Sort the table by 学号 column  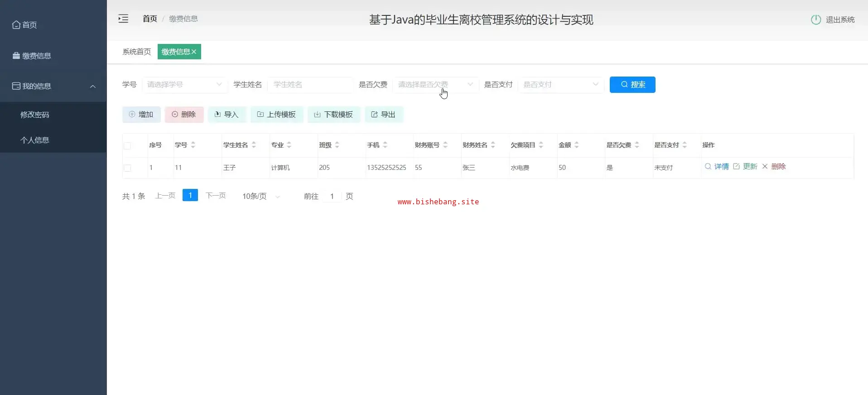click(193, 145)
